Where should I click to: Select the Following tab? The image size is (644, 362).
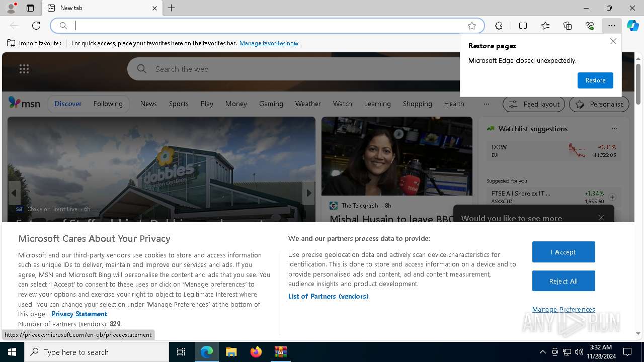point(108,104)
